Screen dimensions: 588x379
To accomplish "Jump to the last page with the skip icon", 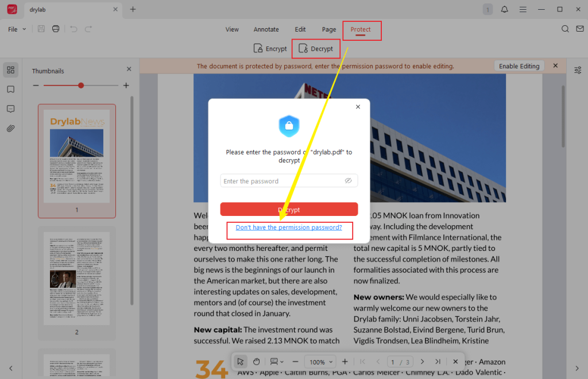I will pyautogui.click(x=438, y=361).
